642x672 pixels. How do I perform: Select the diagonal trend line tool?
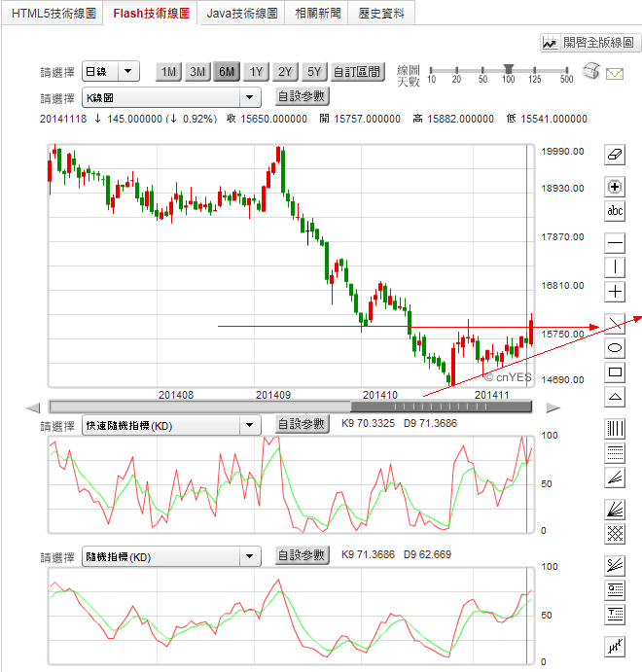pyautogui.click(x=615, y=324)
